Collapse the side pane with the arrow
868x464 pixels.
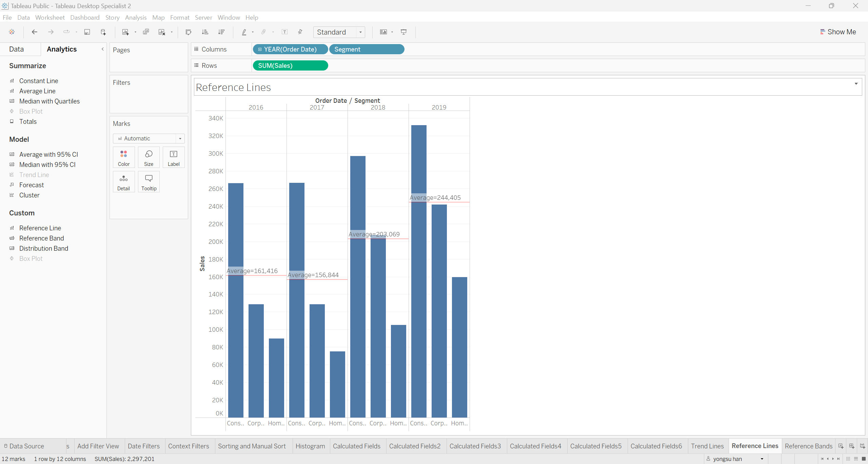coord(102,49)
